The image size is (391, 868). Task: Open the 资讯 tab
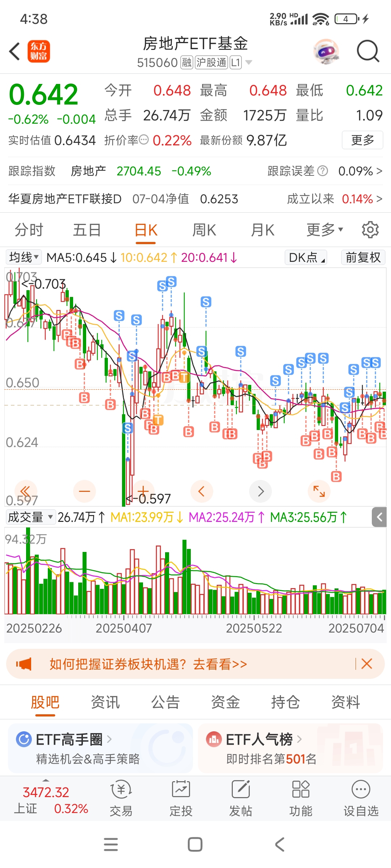105,702
